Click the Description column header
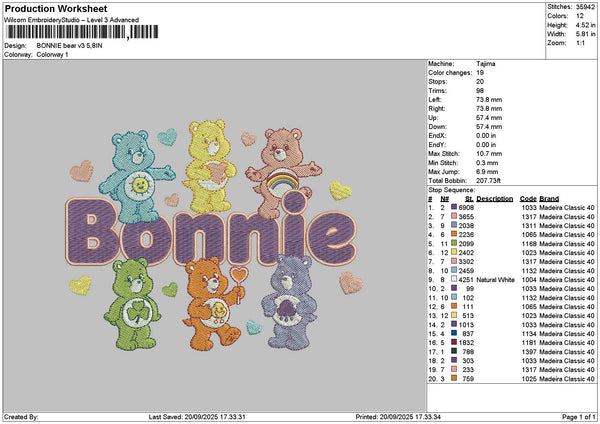Image resolution: width=600 pixels, height=424 pixels. pos(494,198)
